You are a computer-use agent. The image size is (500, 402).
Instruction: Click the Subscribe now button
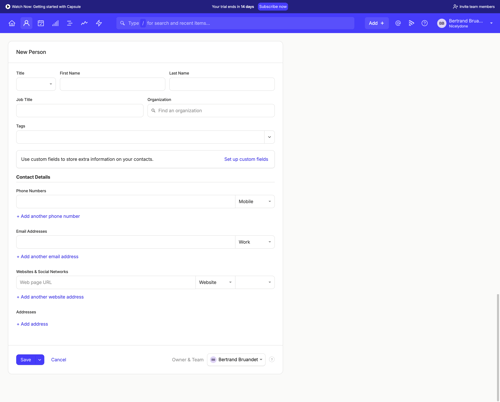(273, 6)
